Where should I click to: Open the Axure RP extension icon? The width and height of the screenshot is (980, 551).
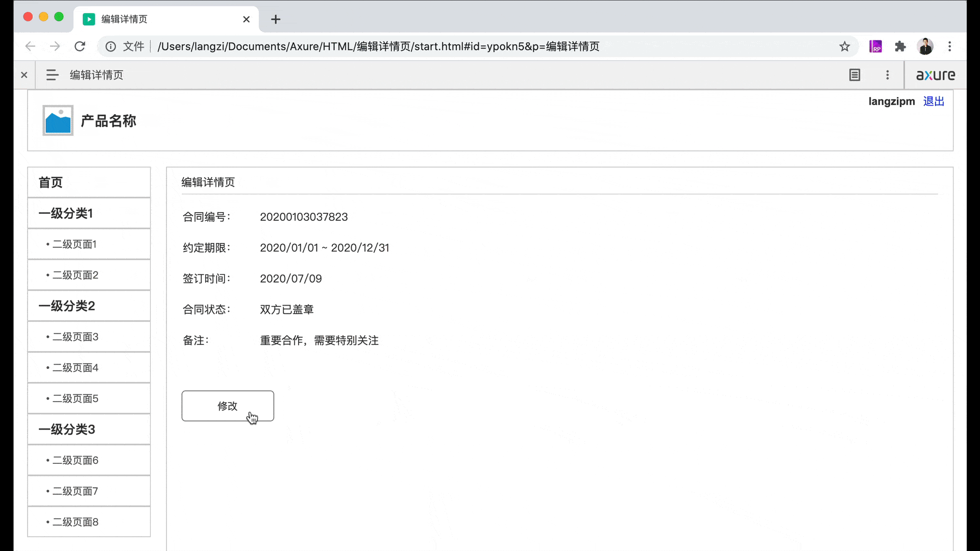tap(875, 46)
